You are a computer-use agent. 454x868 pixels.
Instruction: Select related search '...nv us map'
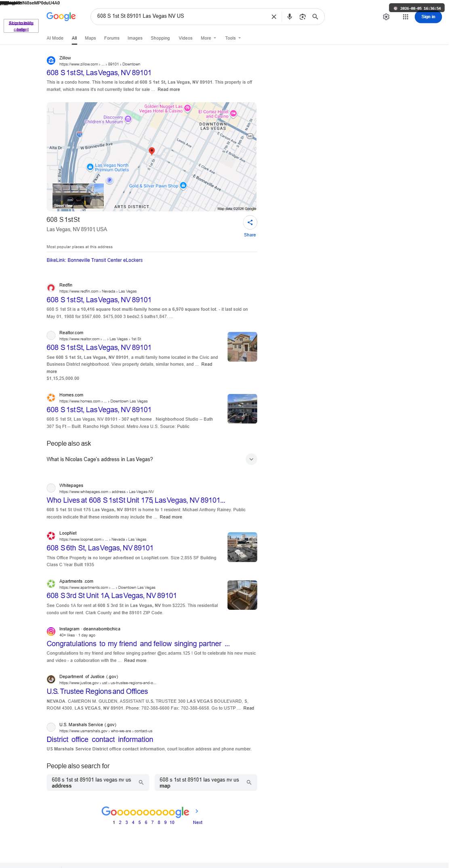[x=206, y=782]
